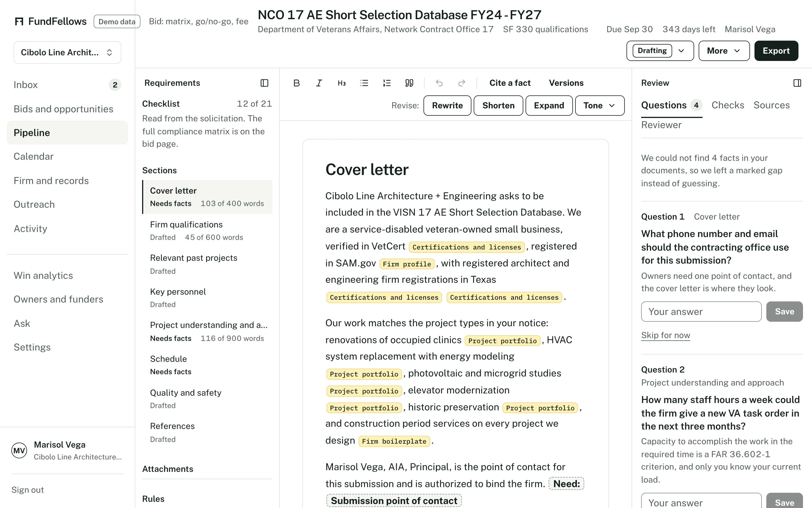Click the Checklist 12 of 21 count
812x508 pixels.
tap(254, 104)
